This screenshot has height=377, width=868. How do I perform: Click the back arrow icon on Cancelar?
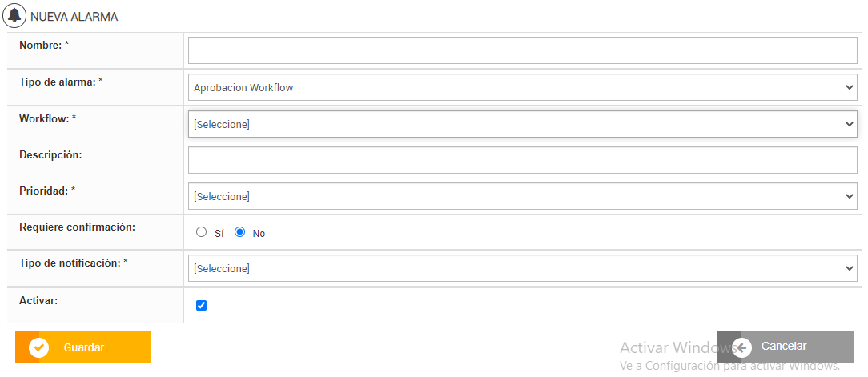(x=741, y=347)
